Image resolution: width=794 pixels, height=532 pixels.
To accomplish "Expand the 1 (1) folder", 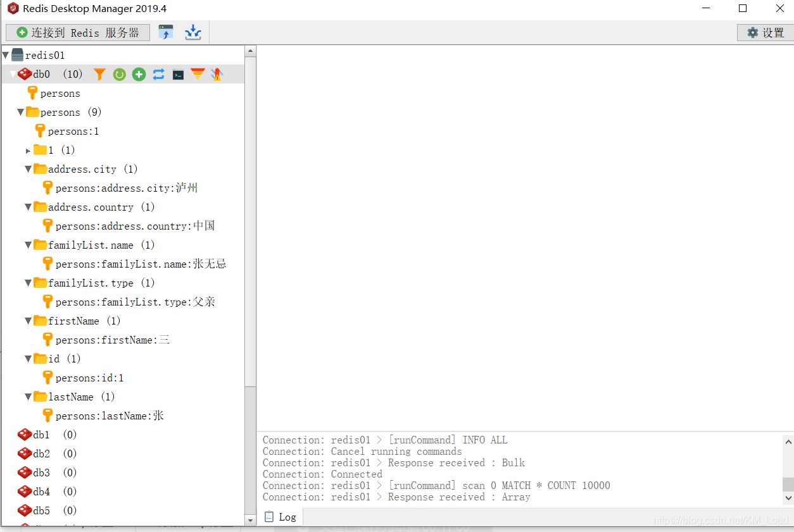I will 28,151.
